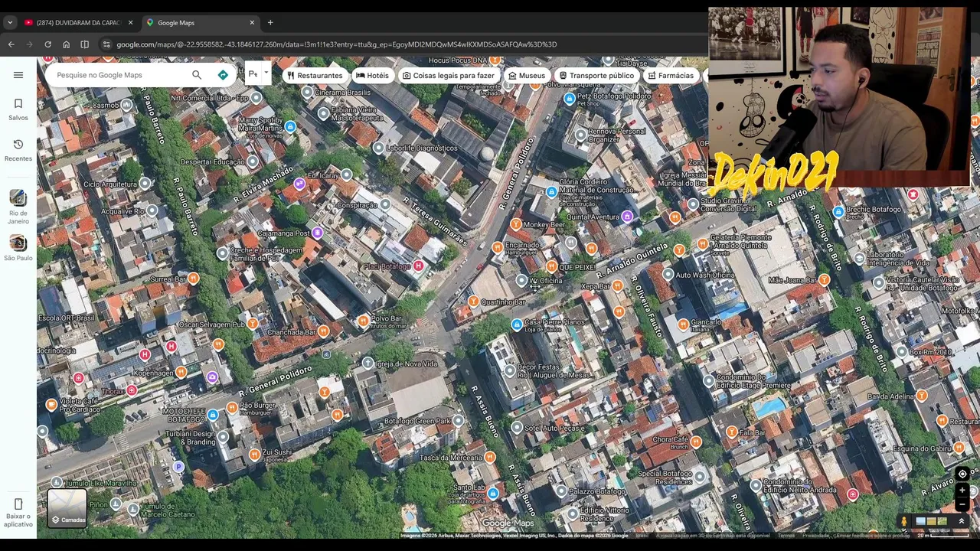Click the Privacidade footer link

pyautogui.click(x=815, y=536)
